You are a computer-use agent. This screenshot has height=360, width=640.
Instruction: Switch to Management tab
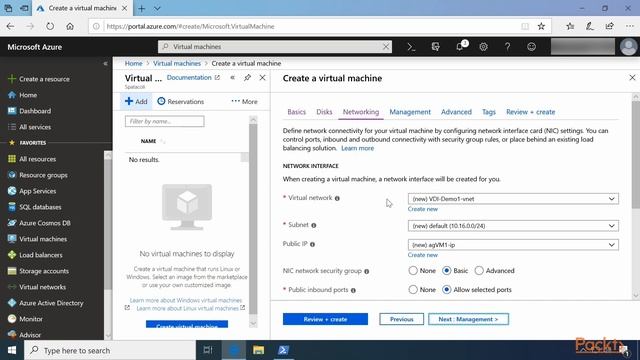coord(410,112)
